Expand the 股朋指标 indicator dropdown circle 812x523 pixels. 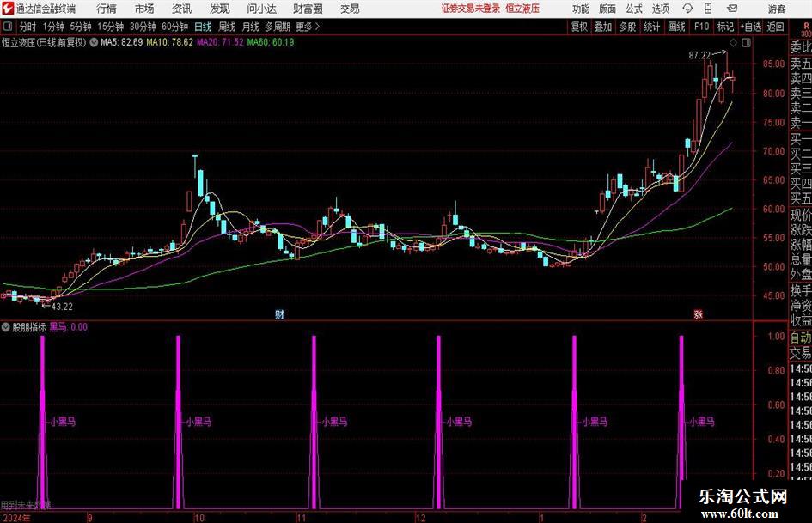6,326
